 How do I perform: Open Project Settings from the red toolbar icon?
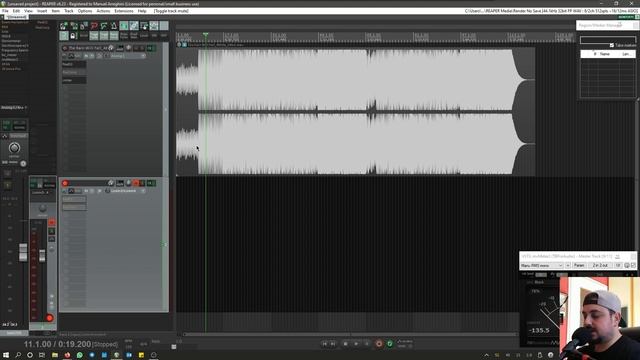pos(94,26)
